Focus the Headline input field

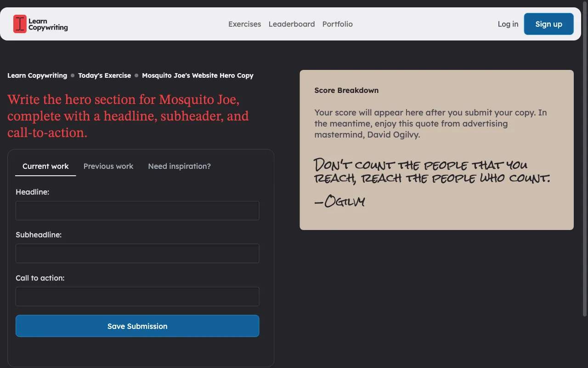click(137, 211)
